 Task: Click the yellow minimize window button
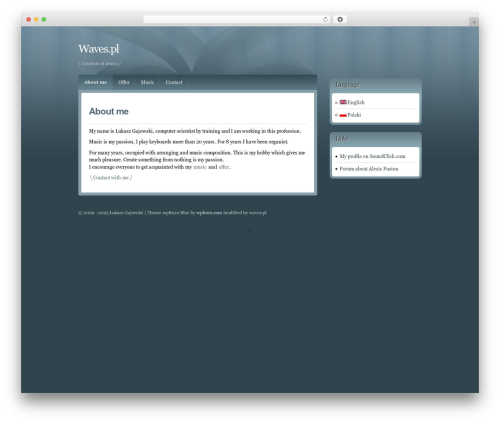tap(36, 19)
